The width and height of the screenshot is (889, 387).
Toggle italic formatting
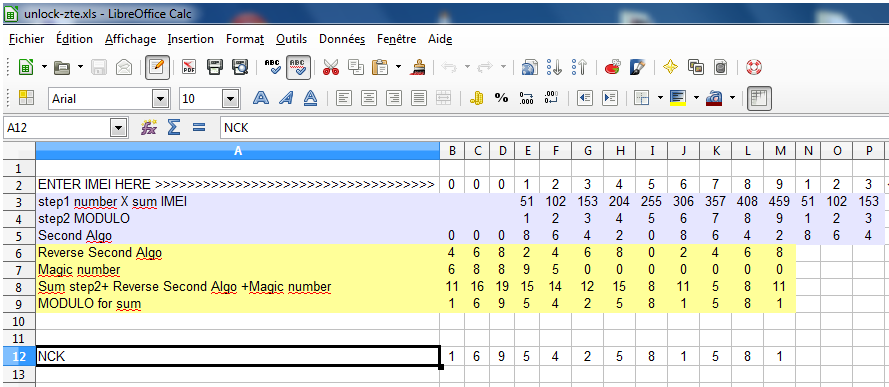click(x=285, y=98)
